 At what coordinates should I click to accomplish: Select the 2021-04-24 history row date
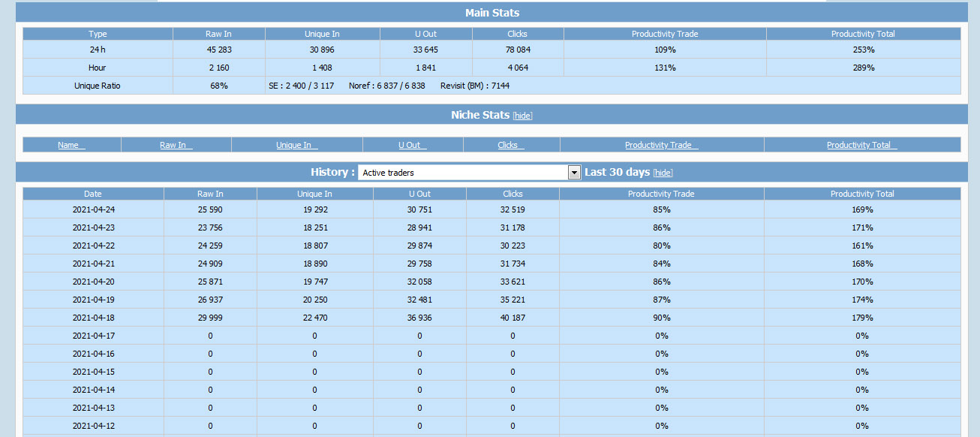click(93, 209)
